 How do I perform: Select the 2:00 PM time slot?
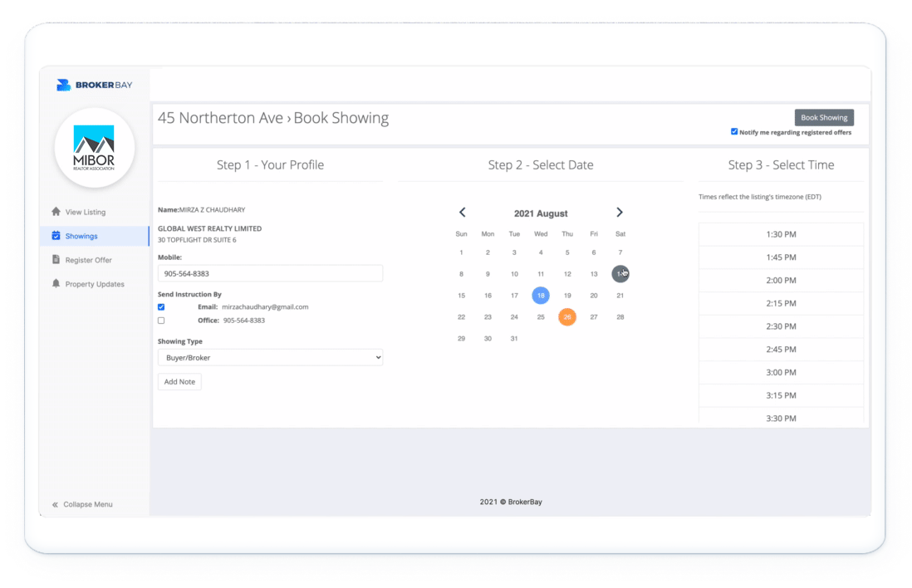(781, 281)
